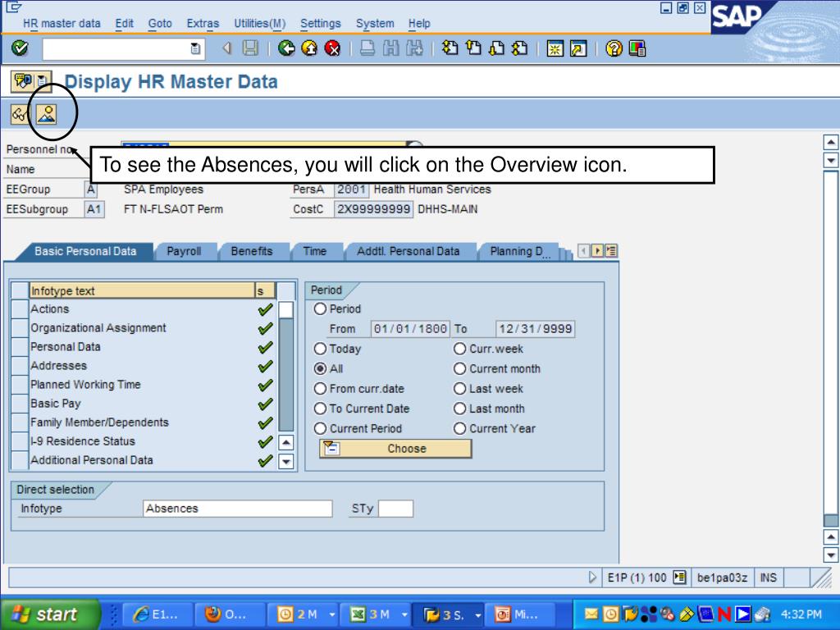The image size is (840, 630).
Task: Open Norton N tray icon
Action: (x=724, y=614)
